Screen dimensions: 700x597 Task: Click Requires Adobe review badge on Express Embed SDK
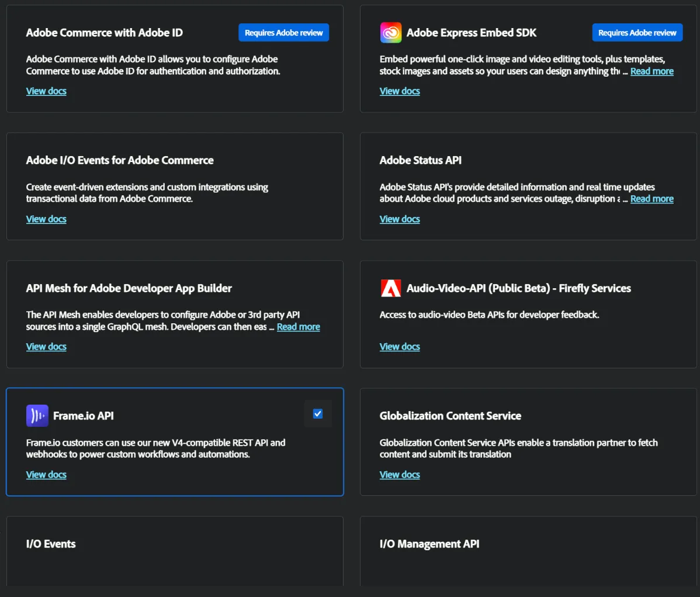coord(637,33)
